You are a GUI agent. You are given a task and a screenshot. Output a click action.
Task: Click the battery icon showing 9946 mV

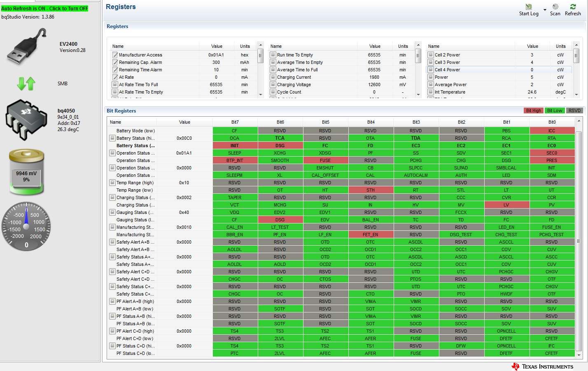26,172
